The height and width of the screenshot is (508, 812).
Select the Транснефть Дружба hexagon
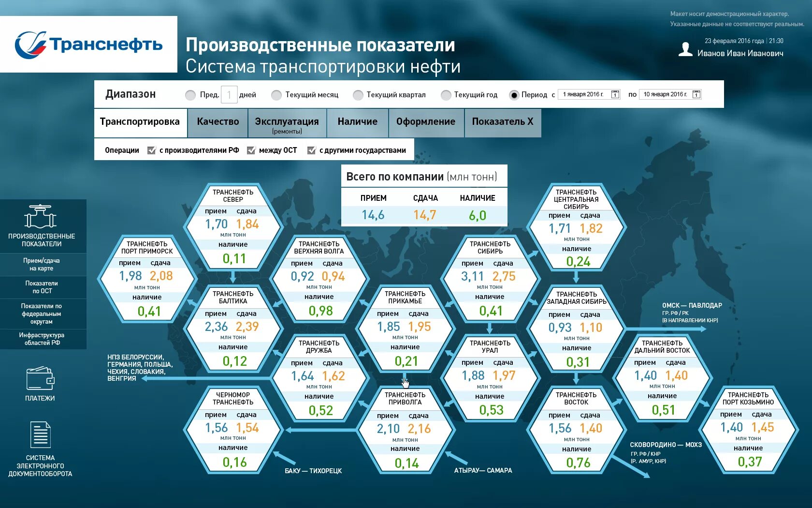(319, 378)
